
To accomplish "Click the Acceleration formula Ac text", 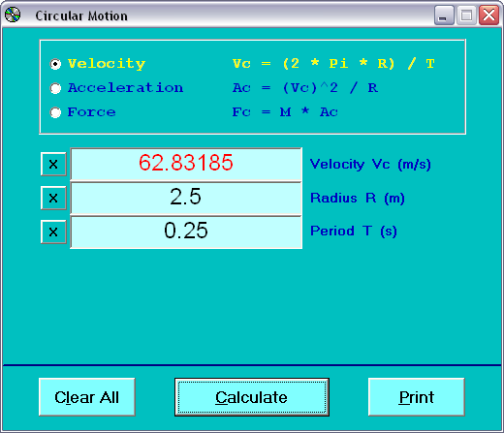I will pyautogui.click(x=305, y=88).
